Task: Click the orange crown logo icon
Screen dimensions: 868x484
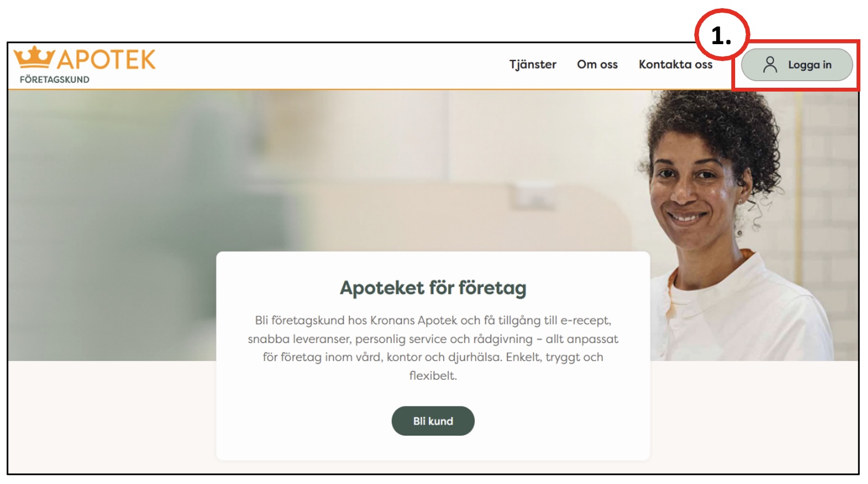Action: (34, 57)
